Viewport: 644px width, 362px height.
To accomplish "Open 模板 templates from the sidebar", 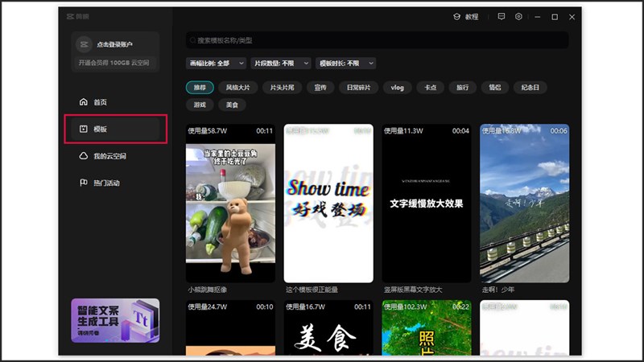I will (83, 129).
